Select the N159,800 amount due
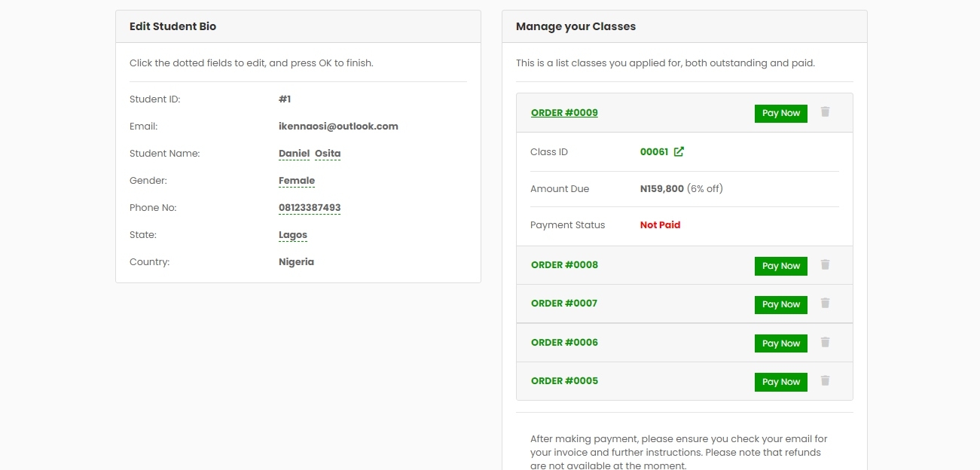Screen dimensions: 980x470 (662, 189)
